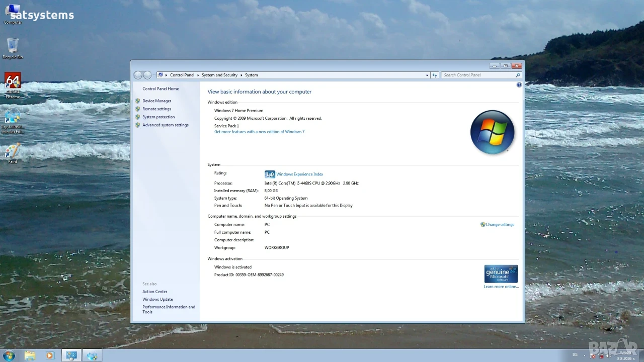
Task: Open Learn more online link
Action: [501, 287]
